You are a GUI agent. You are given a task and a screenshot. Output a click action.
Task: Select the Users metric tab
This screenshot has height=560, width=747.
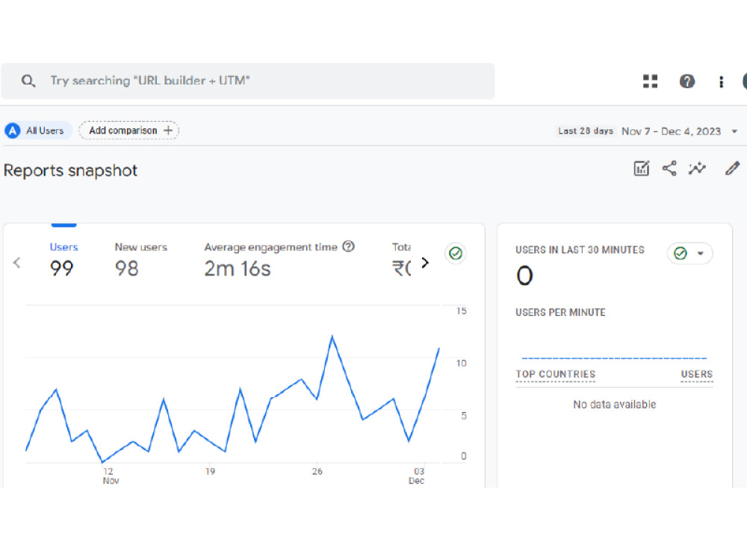click(x=63, y=260)
